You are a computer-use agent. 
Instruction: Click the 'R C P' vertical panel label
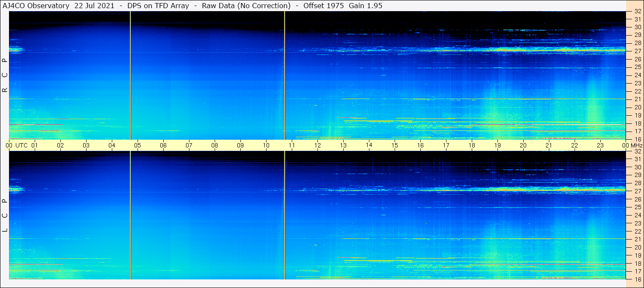[5, 75]
